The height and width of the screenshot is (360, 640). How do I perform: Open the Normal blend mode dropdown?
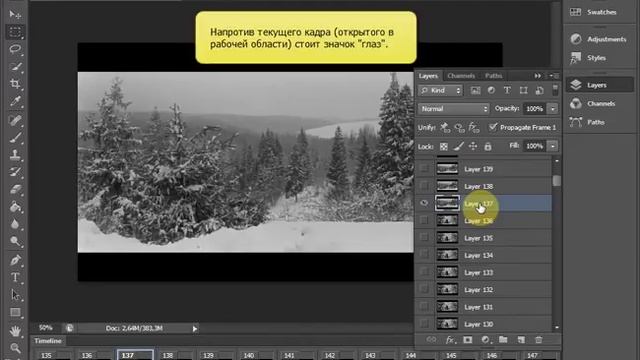pyautogui.click(x=453, y=109)
